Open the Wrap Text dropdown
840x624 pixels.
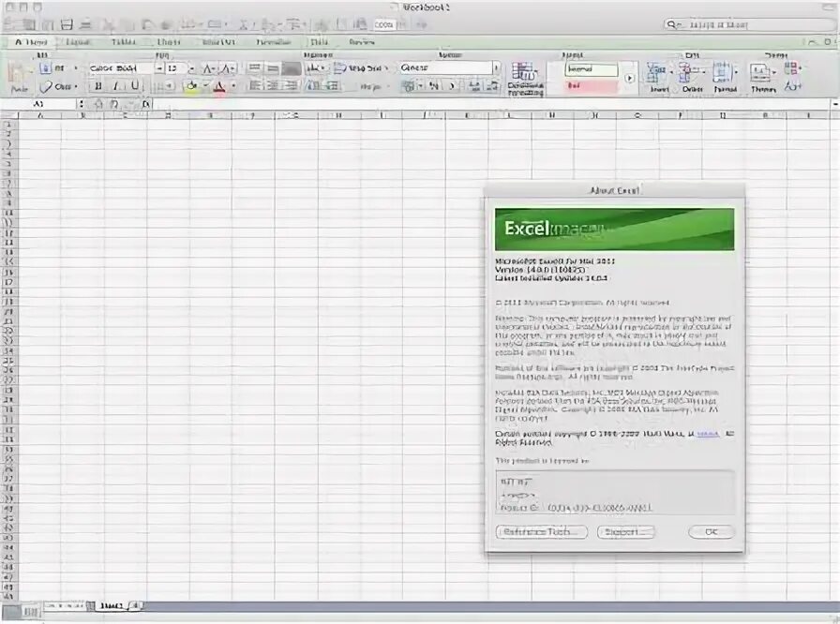click(360, 68)
